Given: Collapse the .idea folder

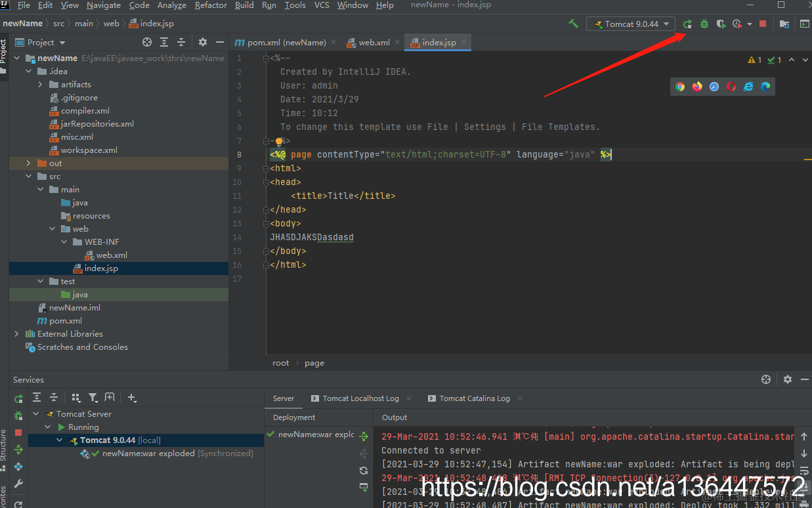Looking at the screenshot, I should click(28, 71).
